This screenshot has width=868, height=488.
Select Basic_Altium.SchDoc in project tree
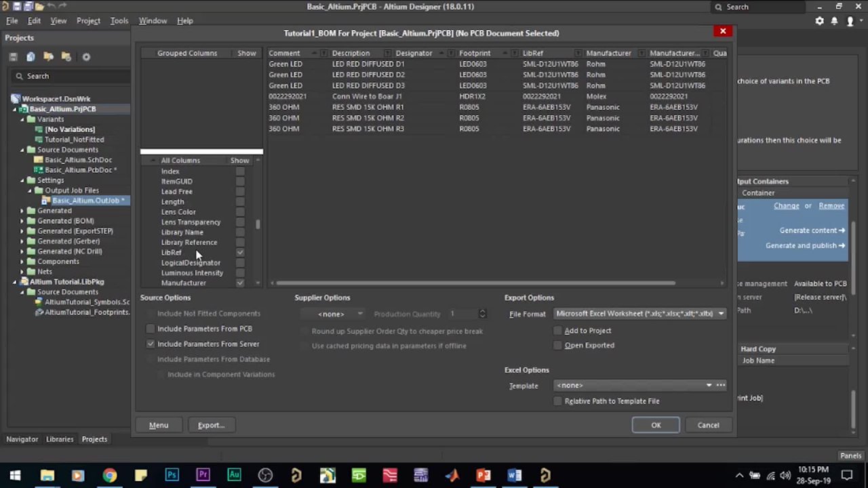[x=78, y=160]
